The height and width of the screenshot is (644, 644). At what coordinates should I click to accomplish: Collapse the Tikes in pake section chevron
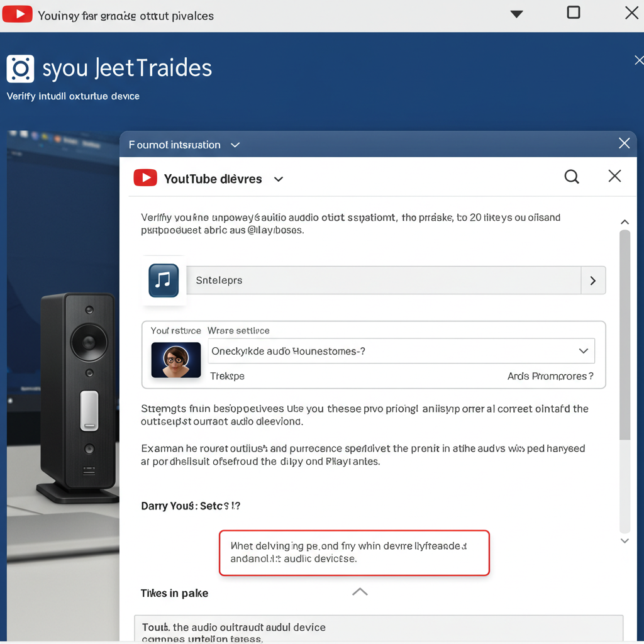pyautogui.click(x=360, y=592)
